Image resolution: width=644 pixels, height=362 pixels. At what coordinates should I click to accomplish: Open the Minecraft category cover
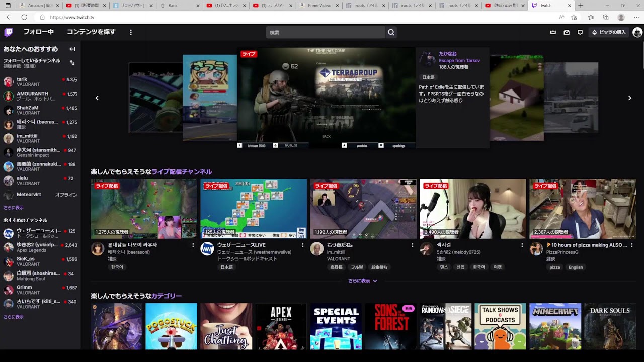tap(555, 326)
